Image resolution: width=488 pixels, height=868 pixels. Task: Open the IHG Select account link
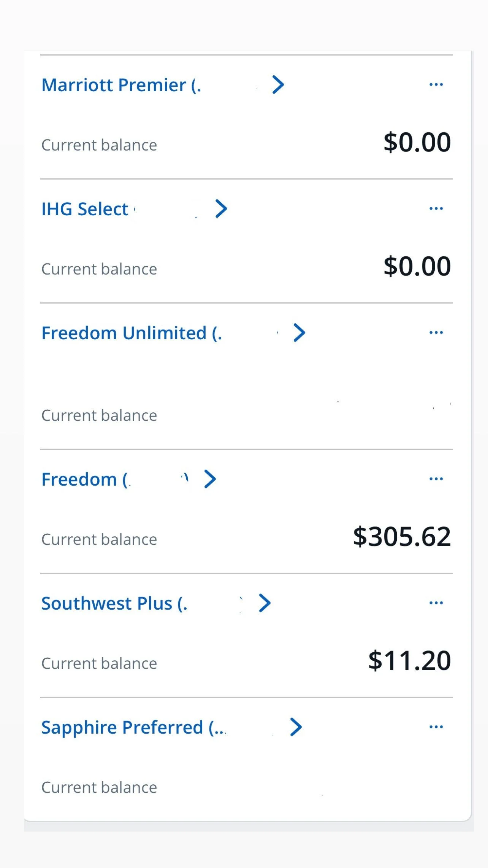[85, 209]
